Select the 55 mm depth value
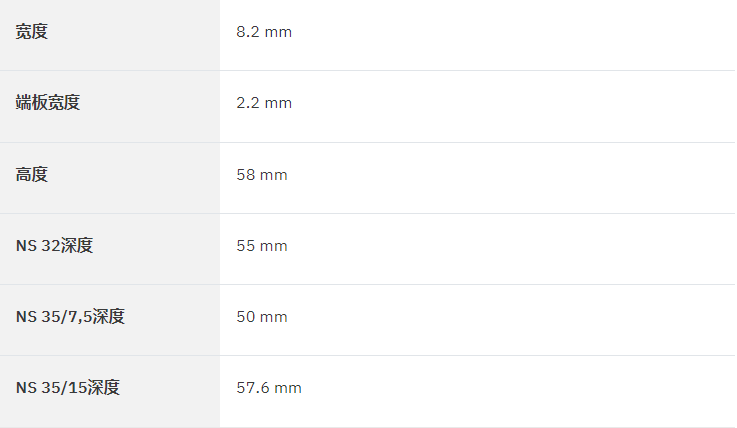Screen dimensions: 737x428 point(262,246)
